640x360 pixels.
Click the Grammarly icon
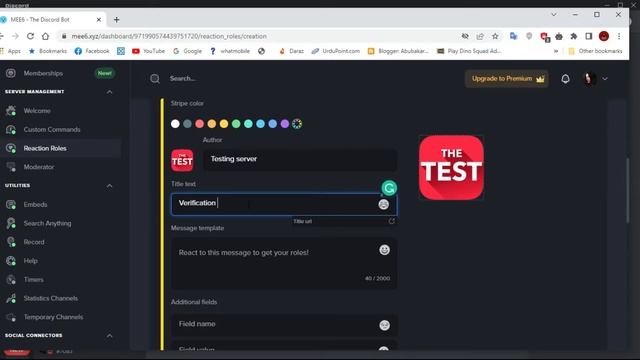[389, 188]
